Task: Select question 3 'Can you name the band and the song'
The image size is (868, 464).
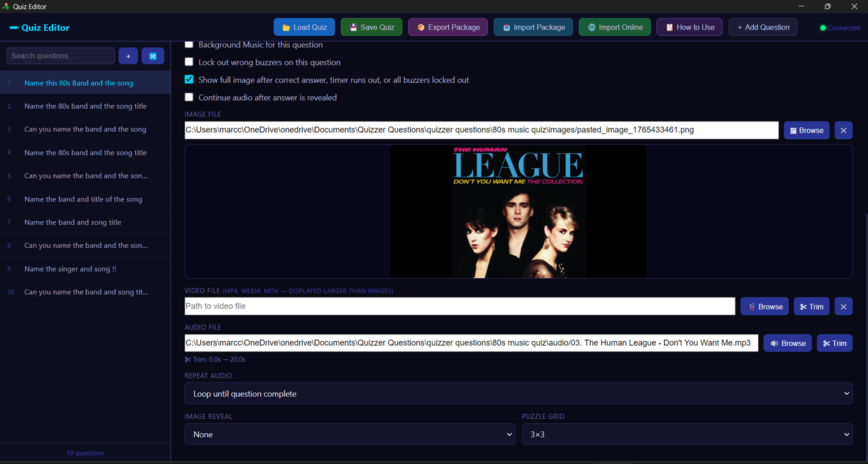Action: [x=85, y=129]
